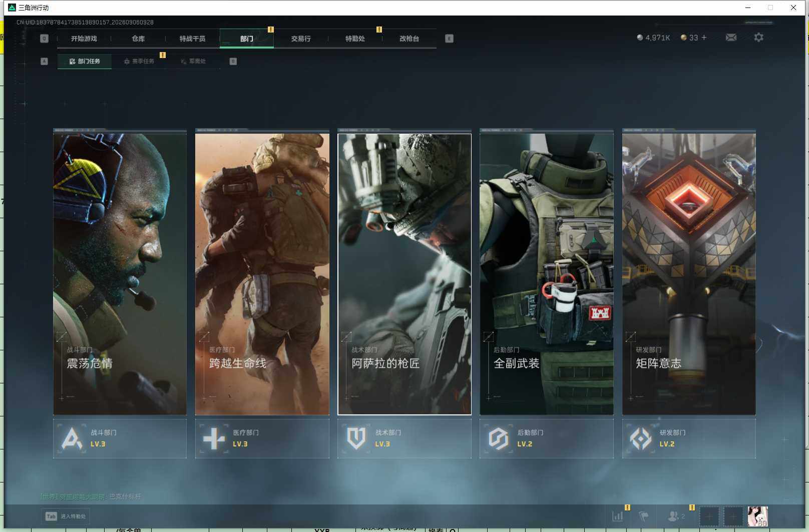
Task: Open the 震荡危情 mission card
Action: [120, 274]
